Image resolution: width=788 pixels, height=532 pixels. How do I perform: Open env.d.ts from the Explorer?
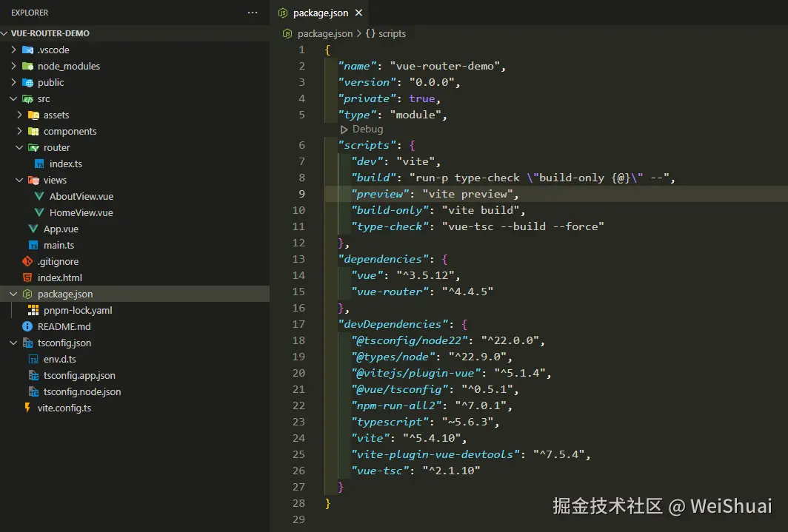click(60, 360)
